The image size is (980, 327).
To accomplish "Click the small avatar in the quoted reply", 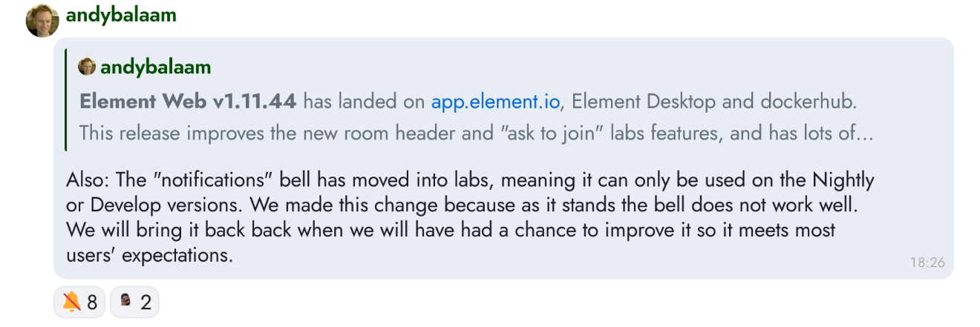I will 87,67.
